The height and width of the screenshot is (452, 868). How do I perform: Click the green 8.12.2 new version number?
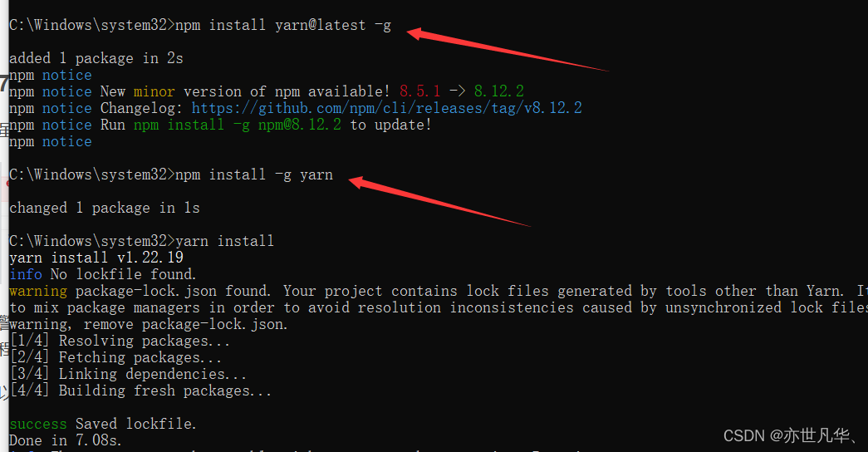(x=498, y=91)
